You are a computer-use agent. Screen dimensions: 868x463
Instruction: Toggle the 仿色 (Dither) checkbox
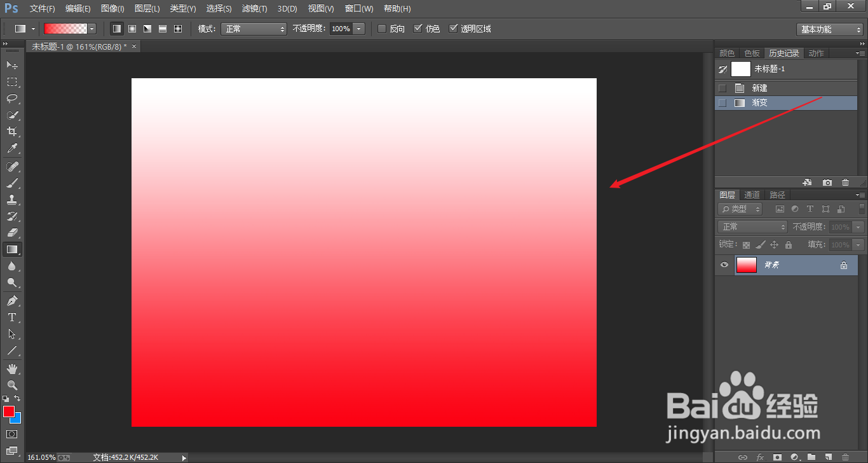[417, 29]
